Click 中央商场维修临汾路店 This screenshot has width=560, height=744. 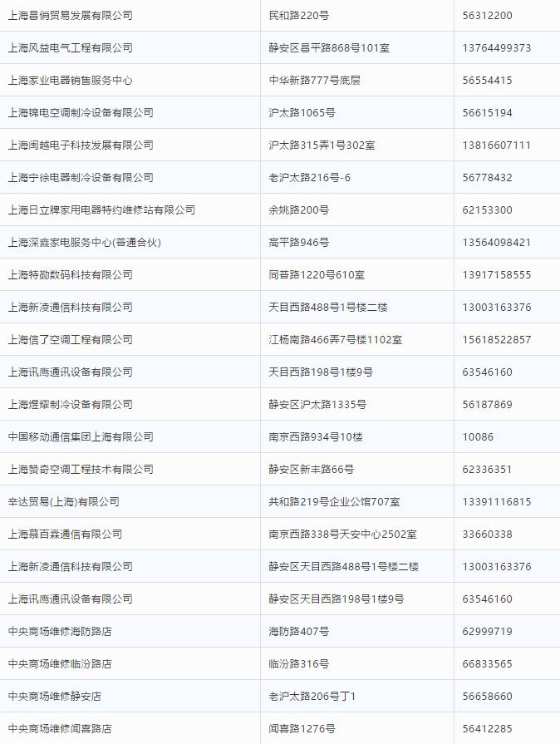[60, 664]
